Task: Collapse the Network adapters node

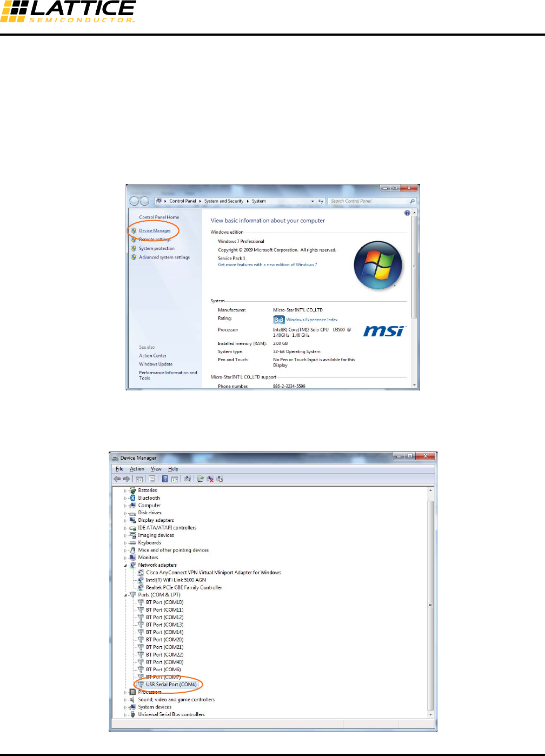Action: click(125, 565)
